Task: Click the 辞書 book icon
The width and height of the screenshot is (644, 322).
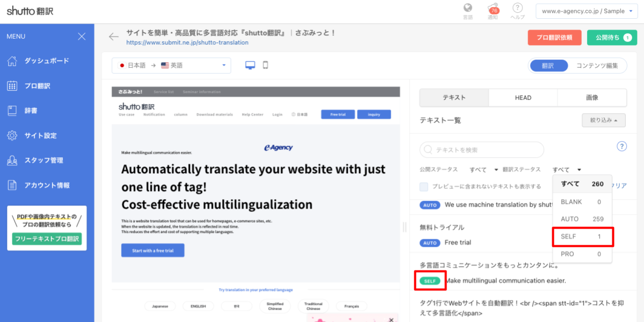Action: point(12,111)
